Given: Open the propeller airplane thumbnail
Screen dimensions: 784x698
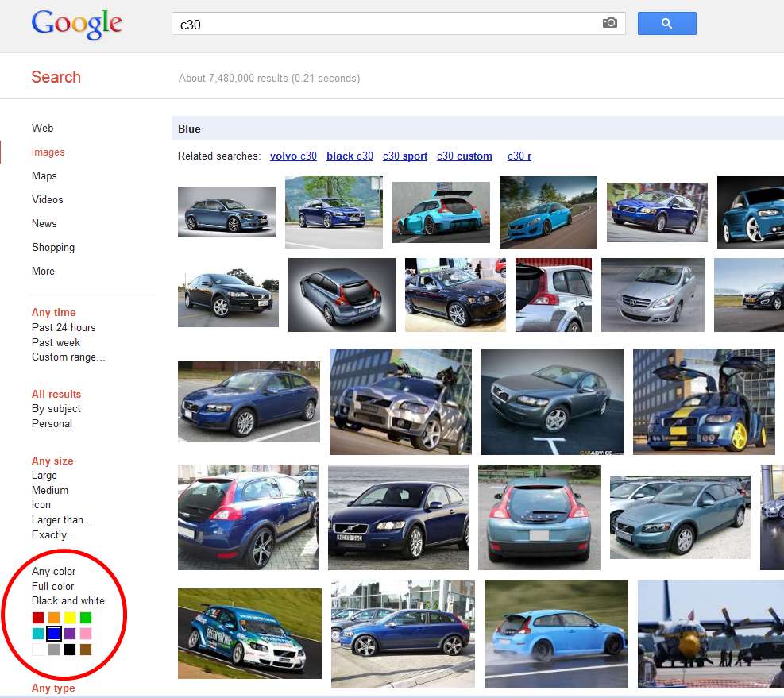Looking at the screenshot, I should click(x=710, y=634).
